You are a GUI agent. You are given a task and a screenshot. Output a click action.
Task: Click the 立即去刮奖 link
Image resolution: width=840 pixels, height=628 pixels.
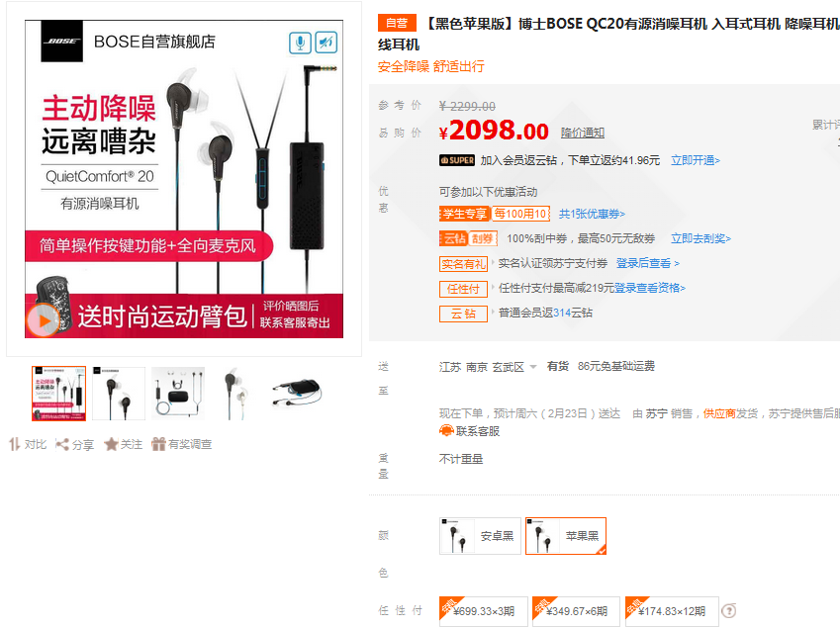click(x=700, y=238)
